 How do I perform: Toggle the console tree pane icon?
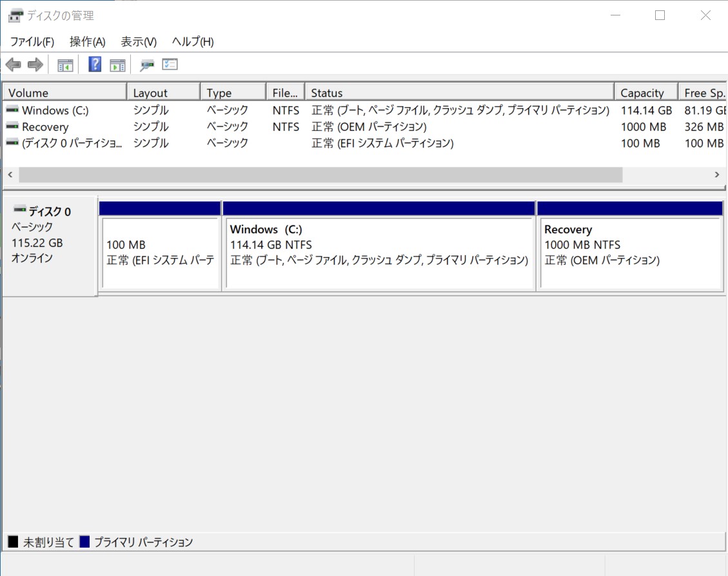coord(66,65)
